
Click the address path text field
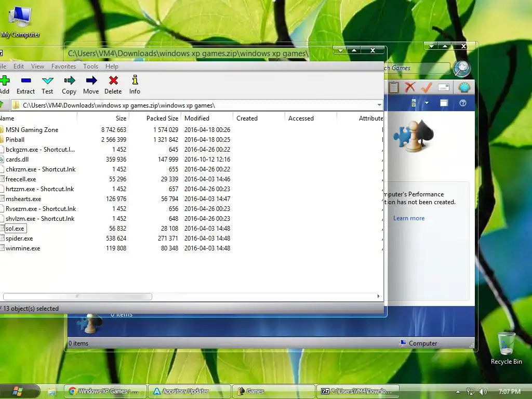coord(197,105)
